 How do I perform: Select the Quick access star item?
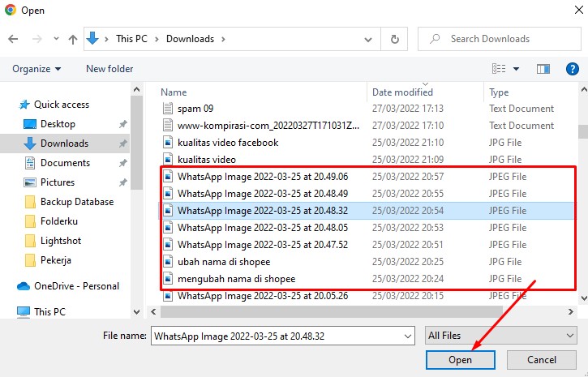click(x=61, y=105)
